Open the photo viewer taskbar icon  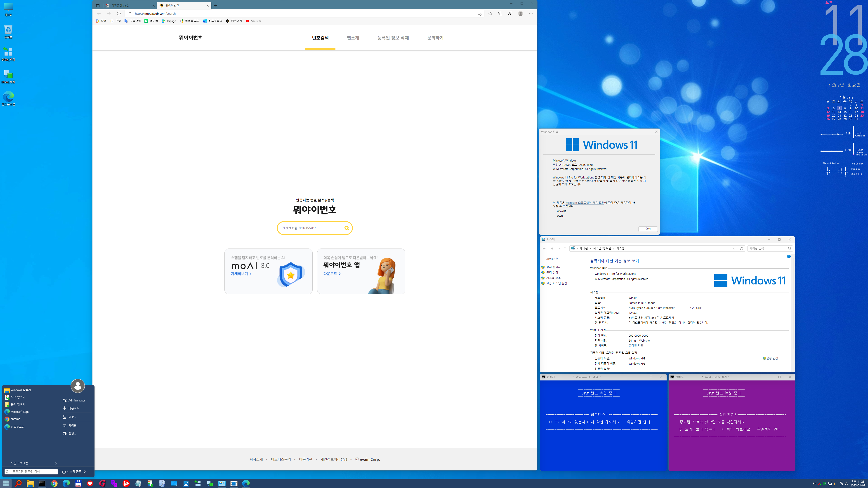[186, 483]
